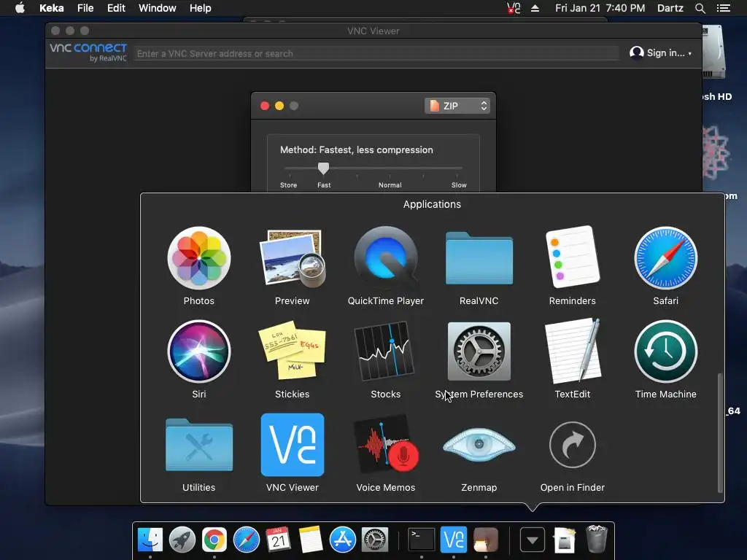The width and height of the screenshot is (747, 560).
Task: Open the ZIP format dropdown in Keka
Action: click(x=457, y=106)
